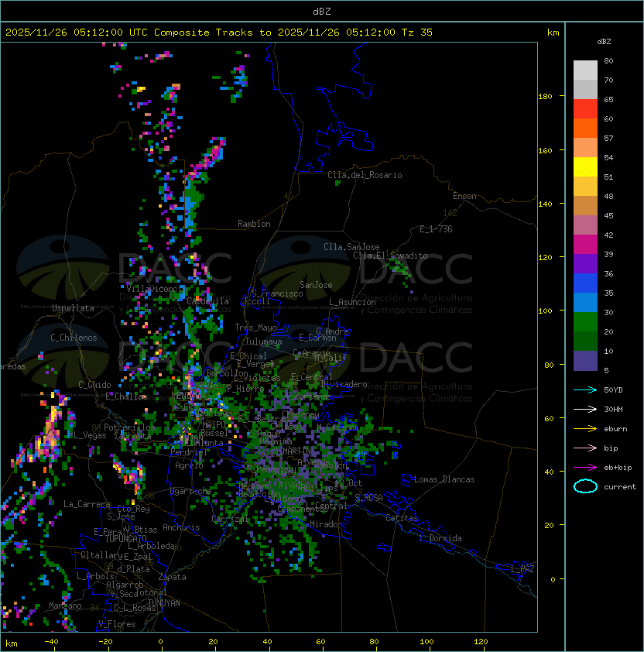644x652 pixels.
Task: Click the Potrerillos map label
Action: 129,427
